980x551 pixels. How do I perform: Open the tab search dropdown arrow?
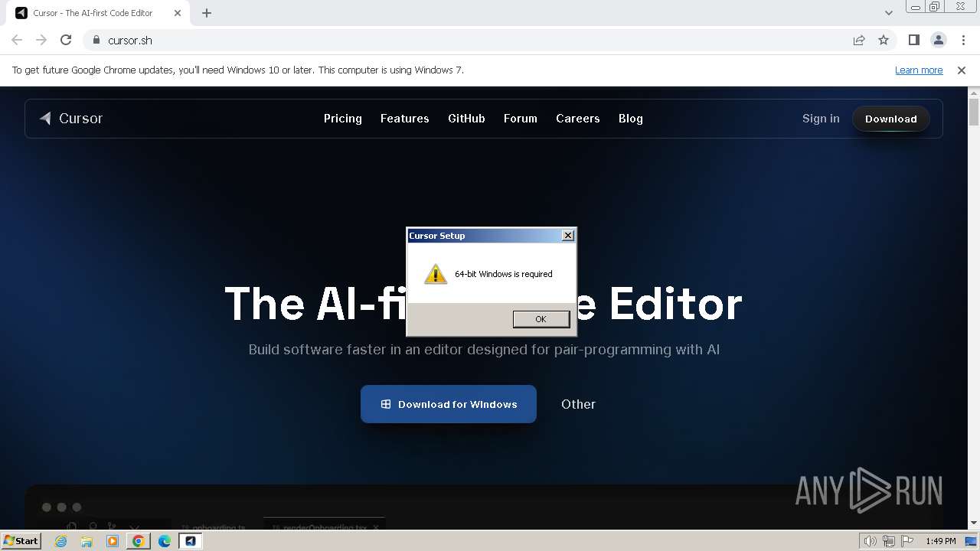click(x=888, y=13)
